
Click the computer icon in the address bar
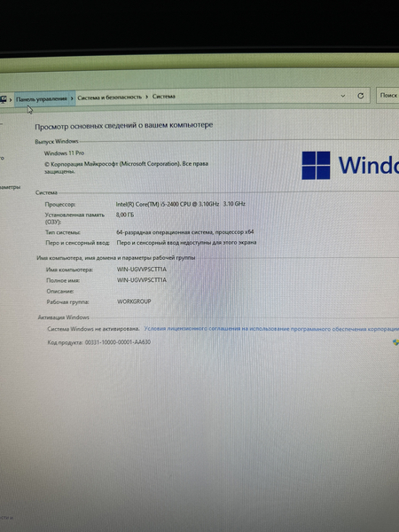(3, 99)
